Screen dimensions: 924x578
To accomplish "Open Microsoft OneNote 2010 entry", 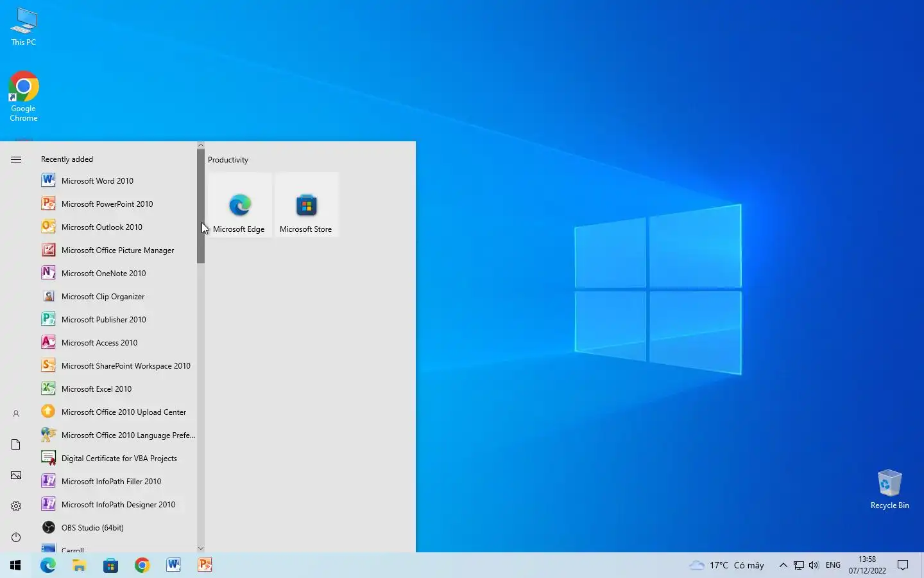I will 117,274.
